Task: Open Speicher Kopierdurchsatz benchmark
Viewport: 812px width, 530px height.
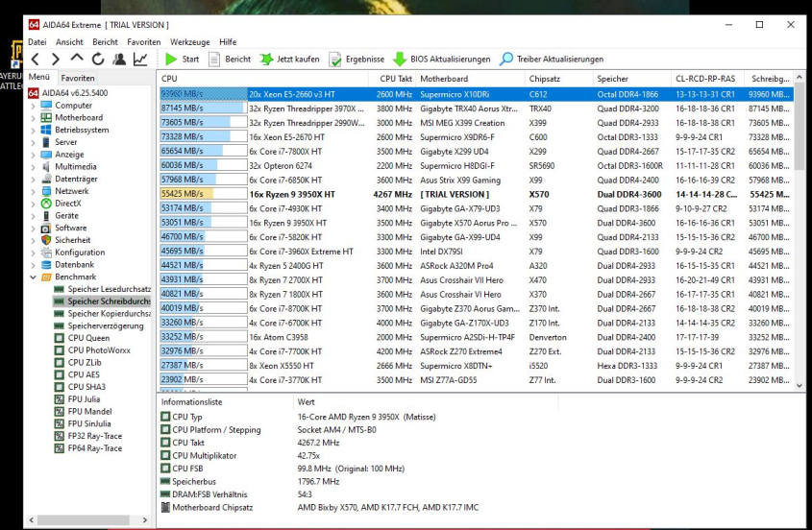Action: click(x=102, y=314)
